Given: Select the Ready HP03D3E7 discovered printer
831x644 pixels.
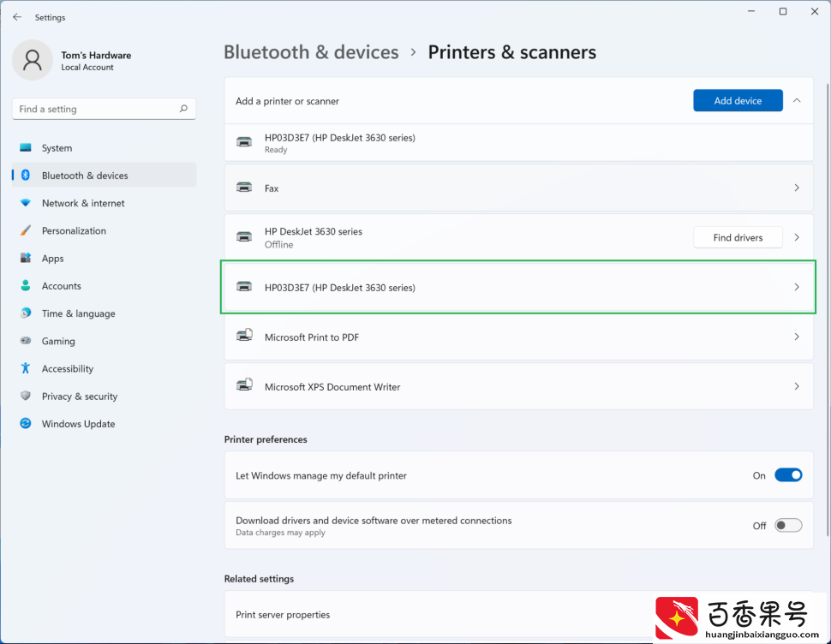Looking at the screenshot, I should click(x=518, y=142).
